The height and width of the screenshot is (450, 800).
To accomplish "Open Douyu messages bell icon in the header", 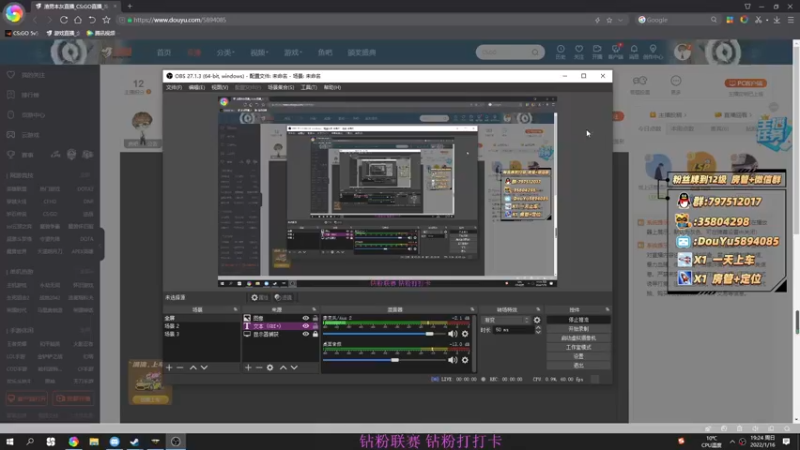I will (x=634, y=52).
